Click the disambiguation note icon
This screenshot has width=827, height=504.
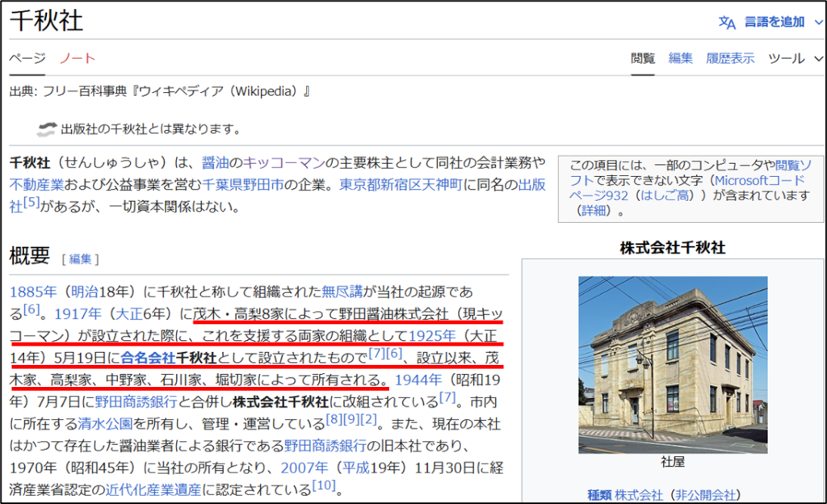(47, 128)
